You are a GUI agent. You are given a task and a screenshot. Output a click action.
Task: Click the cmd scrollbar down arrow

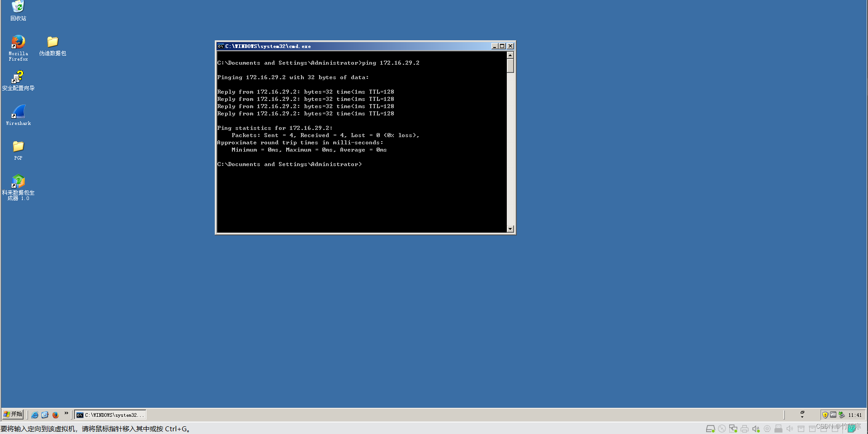pos(510,229)
